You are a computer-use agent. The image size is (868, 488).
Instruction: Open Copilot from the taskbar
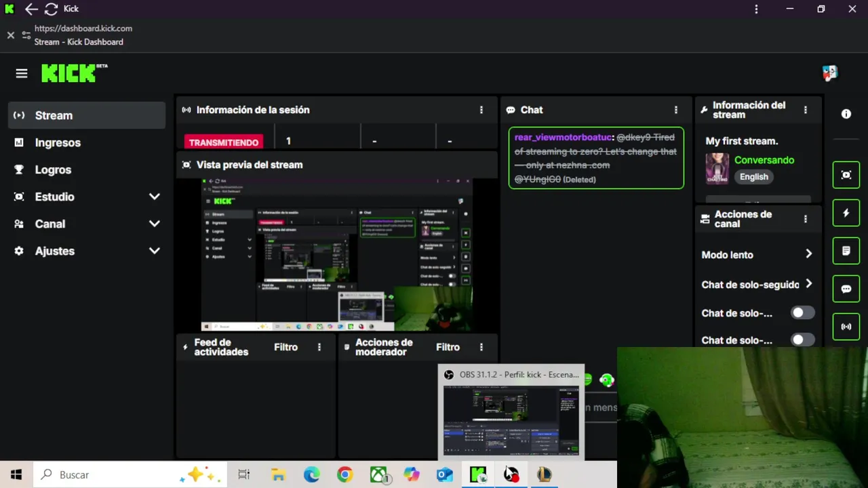point(412,474)
